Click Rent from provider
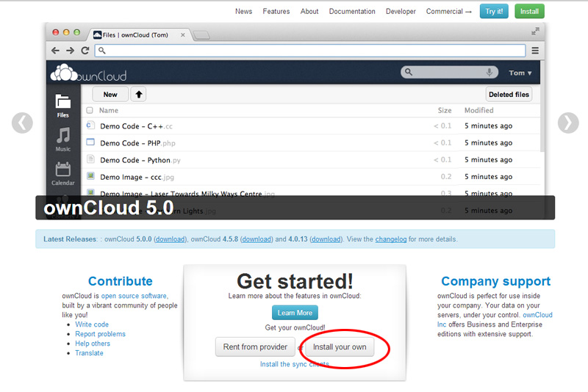The height and width of the screenshot is (392, 588). click(x=255, y=347)
